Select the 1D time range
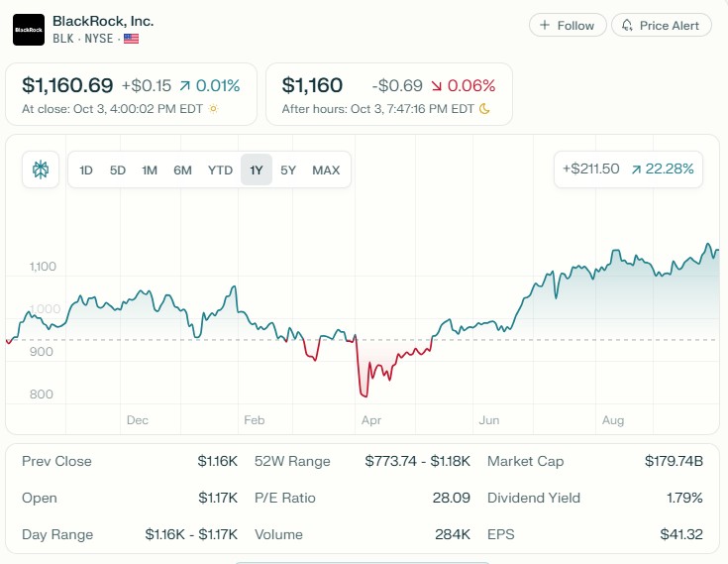 pos(86,170)
